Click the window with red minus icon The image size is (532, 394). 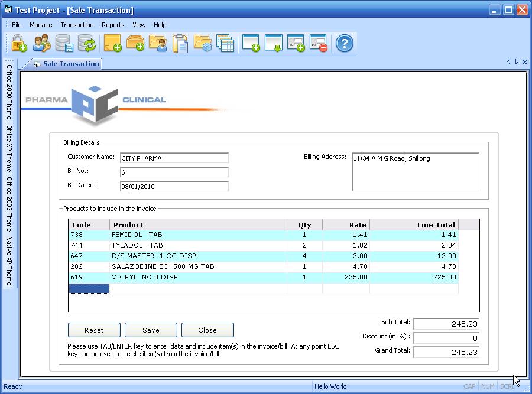pos(319,44)
